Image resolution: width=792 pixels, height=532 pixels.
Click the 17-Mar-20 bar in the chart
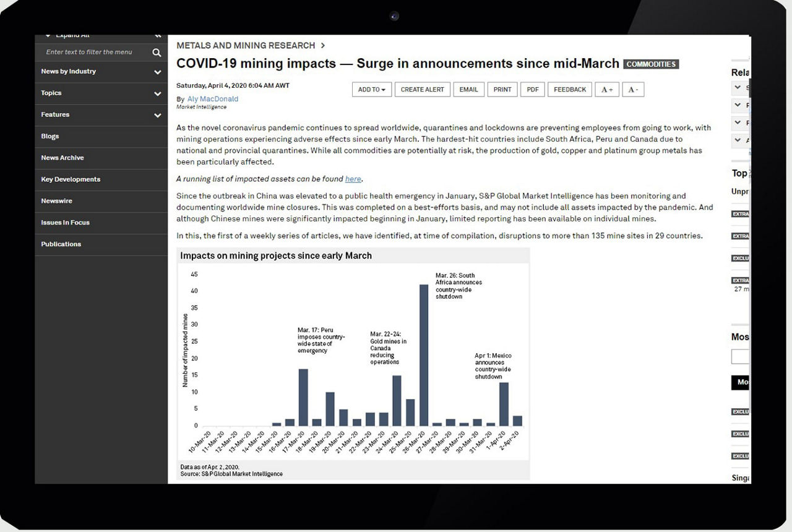(303, 397)
